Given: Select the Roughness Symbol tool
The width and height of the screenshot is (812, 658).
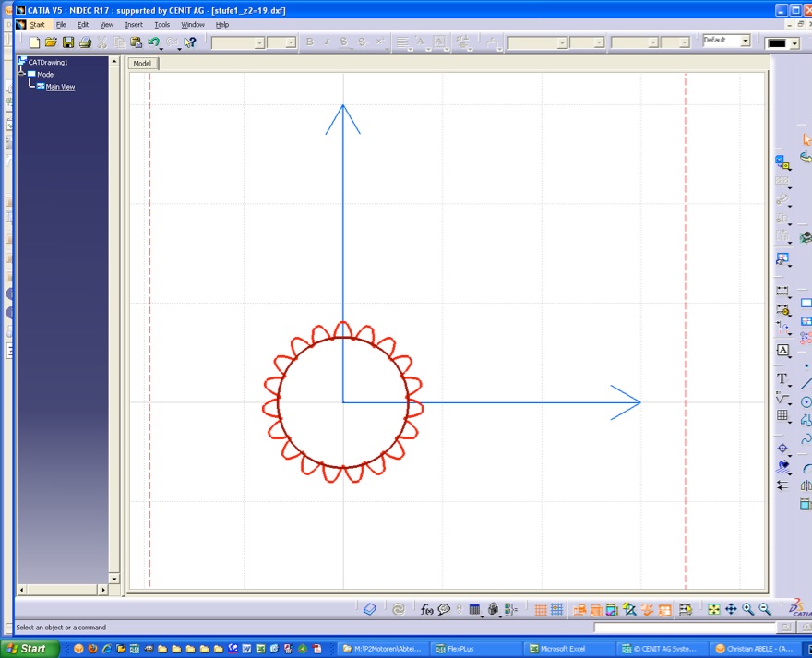Looking at the screenshot, I should [x=782, y=398].
